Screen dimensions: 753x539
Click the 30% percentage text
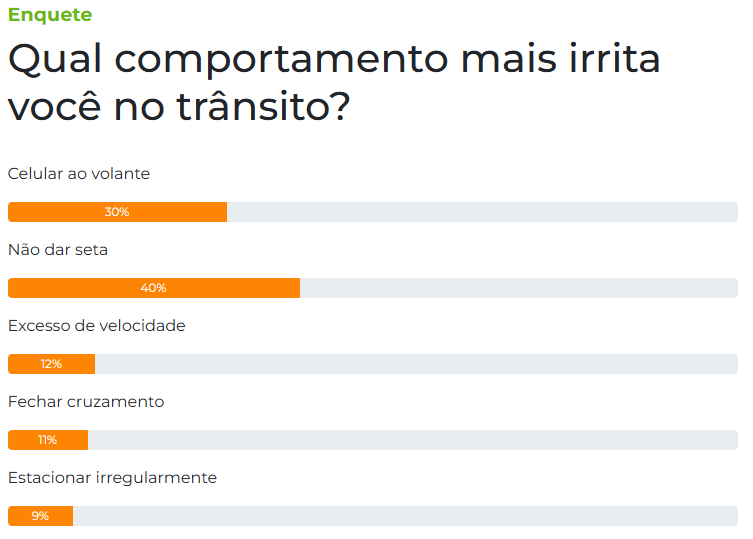[x=117, y=212]
